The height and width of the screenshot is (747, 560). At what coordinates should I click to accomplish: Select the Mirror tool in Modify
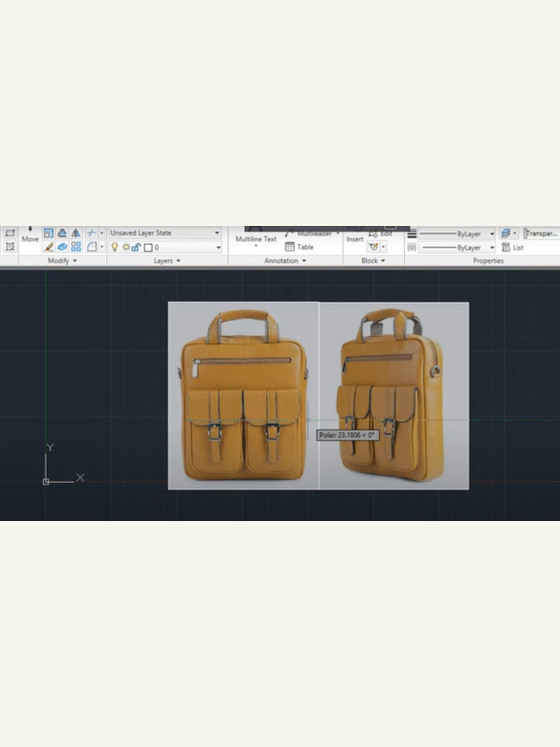[x=76, y=233]
